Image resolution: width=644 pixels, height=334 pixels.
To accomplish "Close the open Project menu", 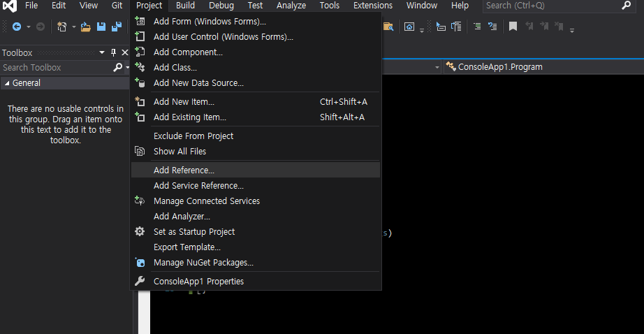I will pyautogui.click(x=149, y=6).
